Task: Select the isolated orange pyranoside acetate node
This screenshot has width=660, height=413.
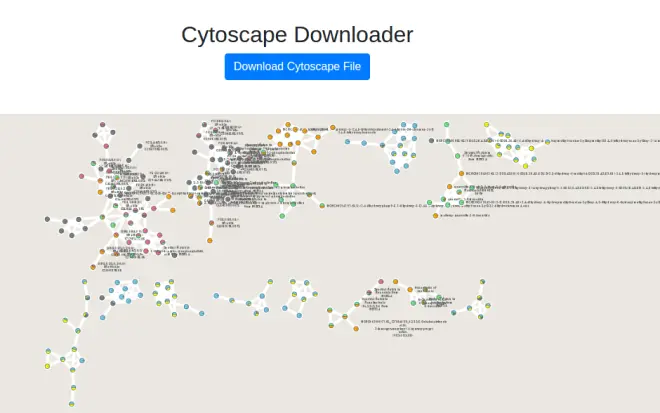Action: coord(436,216)
